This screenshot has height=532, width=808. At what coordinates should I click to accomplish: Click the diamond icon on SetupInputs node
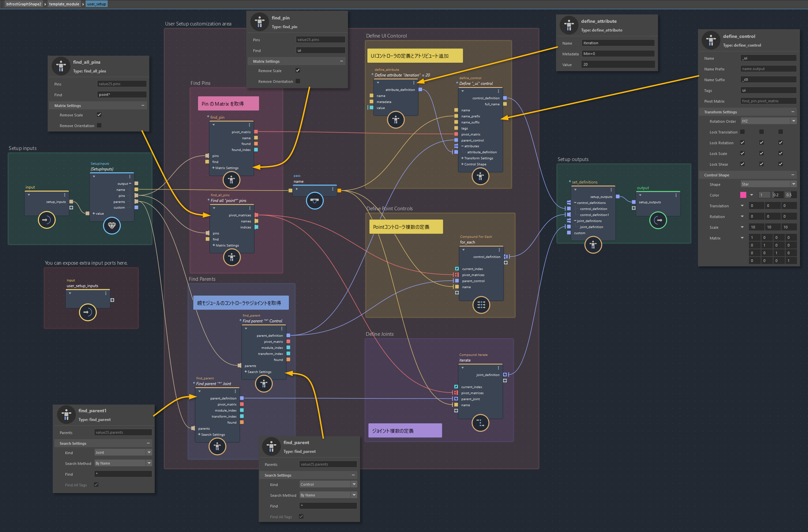coord(112,225)
